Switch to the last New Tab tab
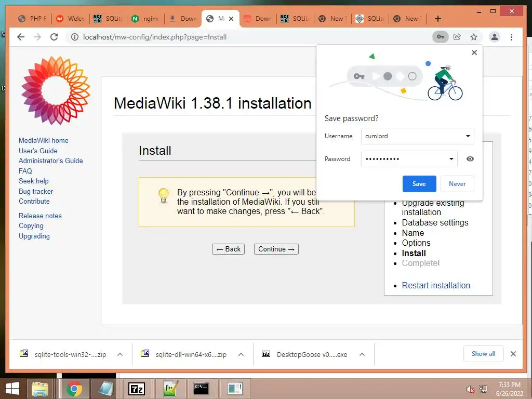 407,19
